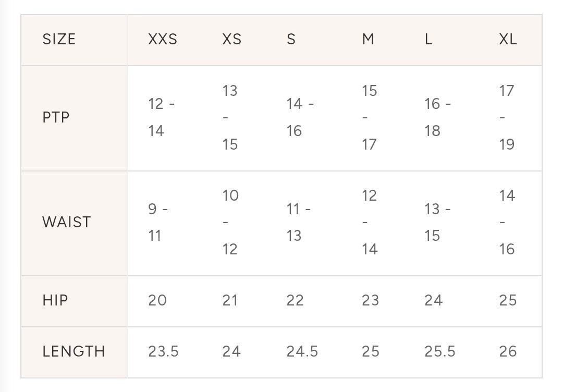Click the XXS PTP value 12 - 14

[161, 117]
